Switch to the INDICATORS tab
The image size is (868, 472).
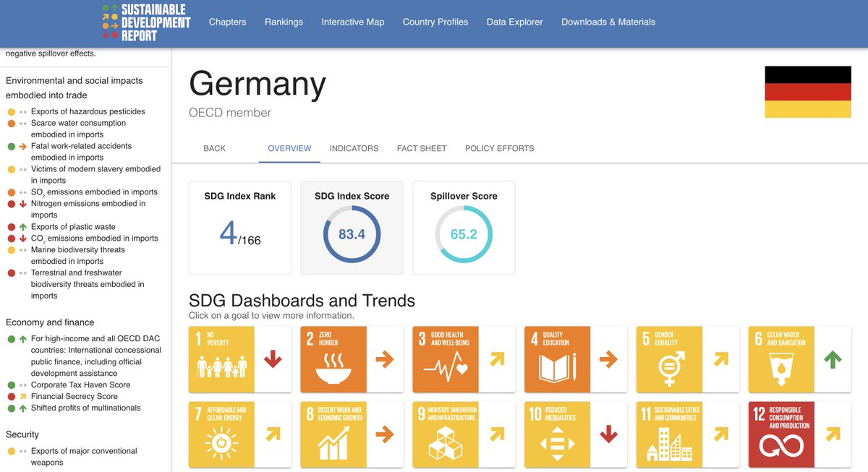(x=354, y=148)
